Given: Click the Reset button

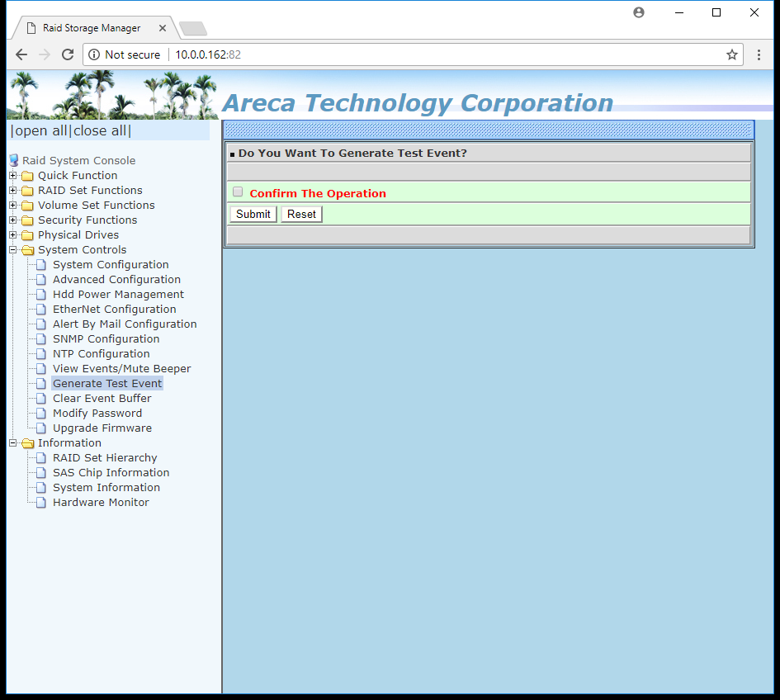Looking at the screenshot, I should click(301, 215).
